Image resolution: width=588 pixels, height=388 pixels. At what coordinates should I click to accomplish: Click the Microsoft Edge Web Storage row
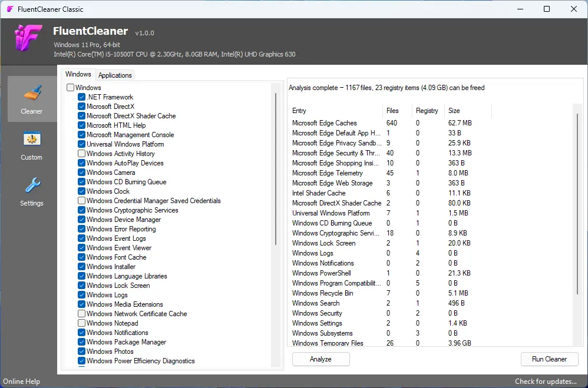[390, 183]
